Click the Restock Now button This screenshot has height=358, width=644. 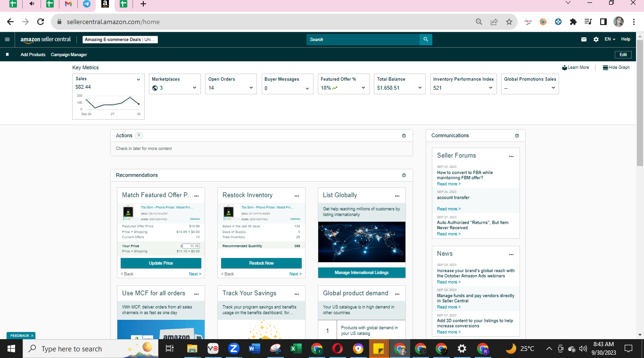pos(261,263)
